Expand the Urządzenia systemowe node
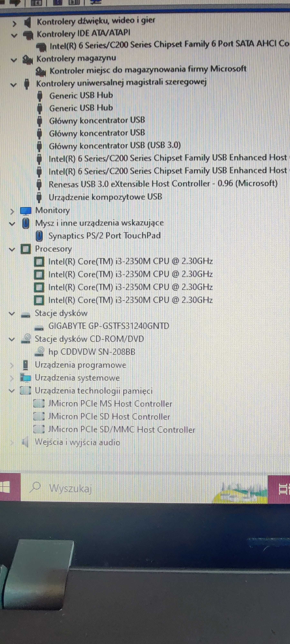This screenshot has height=644, width=290. [x=11, y=378]
